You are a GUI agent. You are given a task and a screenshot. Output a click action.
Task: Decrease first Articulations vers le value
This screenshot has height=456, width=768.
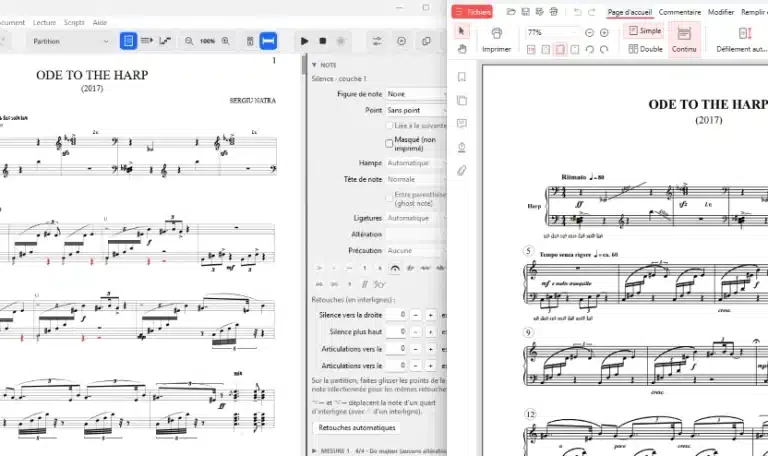[x=415, y=349]
